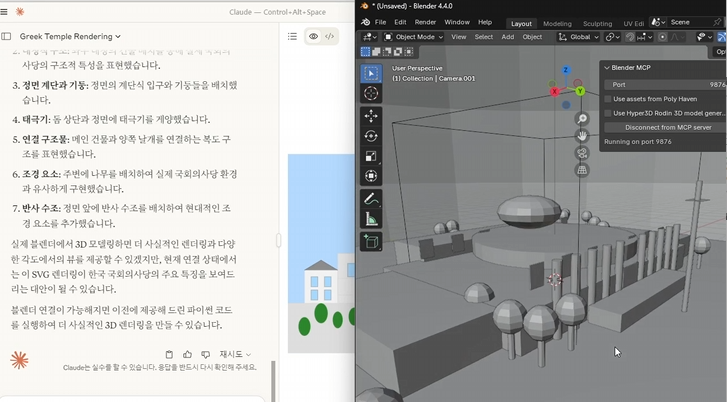Open the Blender logo app menu
727x402 pixels.
[365, 22]
